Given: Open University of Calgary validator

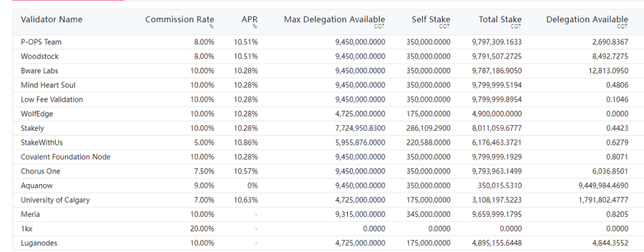Looking at the screenshot, I should pyautogui.click(x=55, y=200).
